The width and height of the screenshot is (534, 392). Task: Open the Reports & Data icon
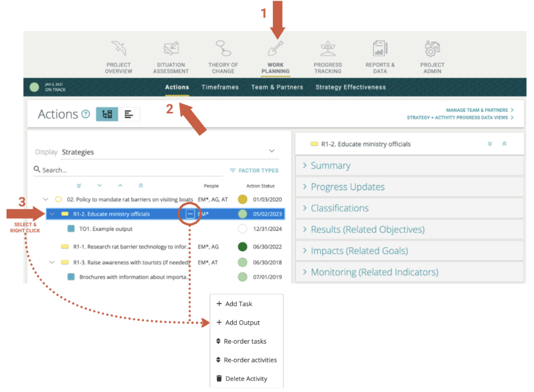pos(380,48)
